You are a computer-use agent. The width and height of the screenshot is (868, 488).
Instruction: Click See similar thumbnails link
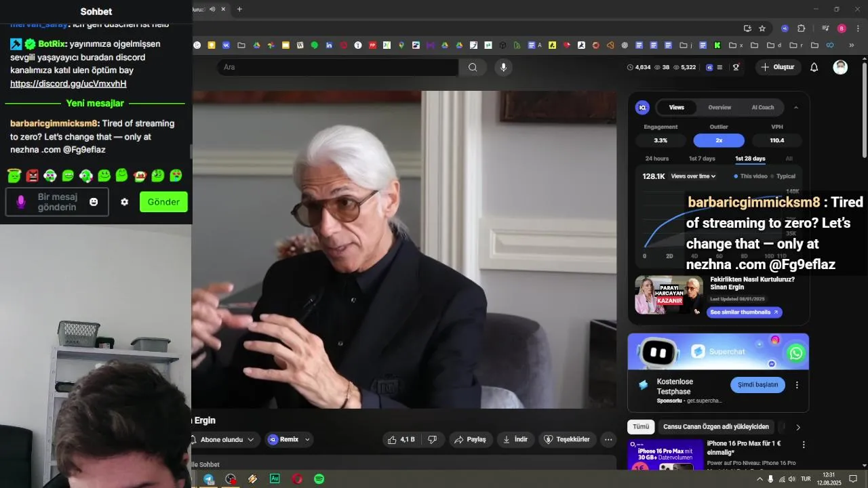[x=744, y=312]
